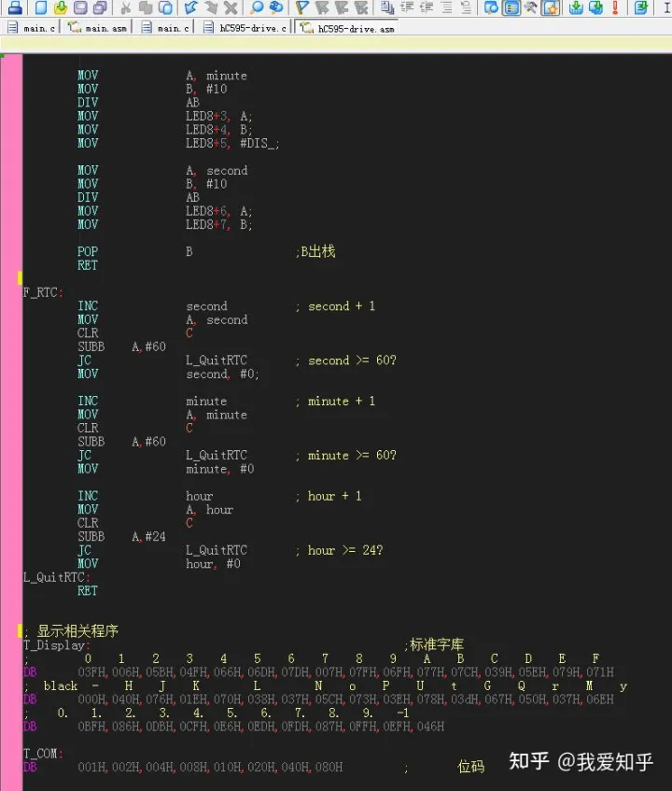Image resolution: width=672 pixels, height=791 pixels.
Task: Click the ';标准字库' comment
Action: tap(434, 644)
